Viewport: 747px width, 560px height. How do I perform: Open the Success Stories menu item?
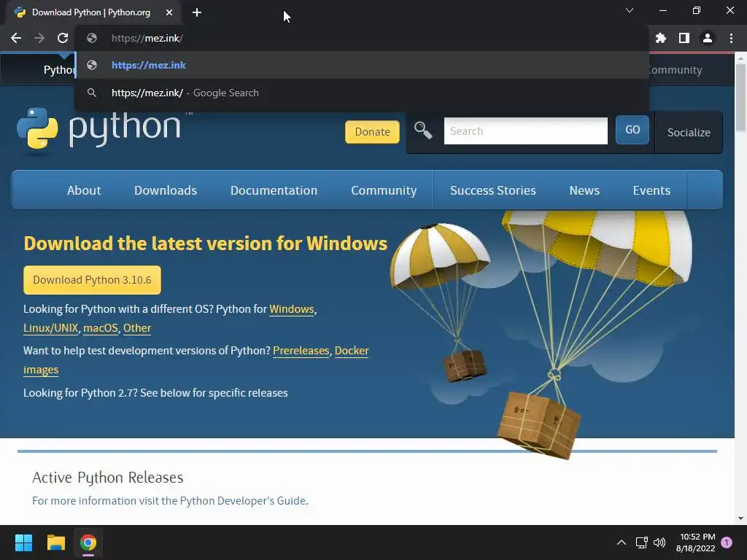493,190
